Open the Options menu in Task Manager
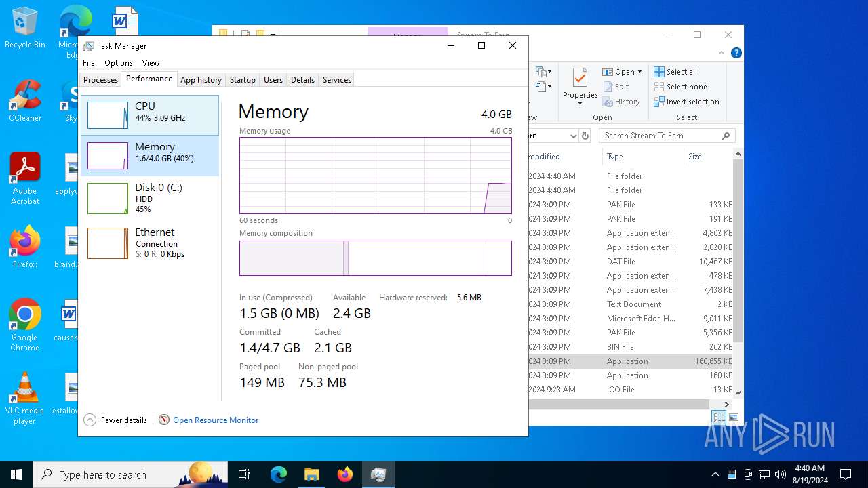 (119, 63)
